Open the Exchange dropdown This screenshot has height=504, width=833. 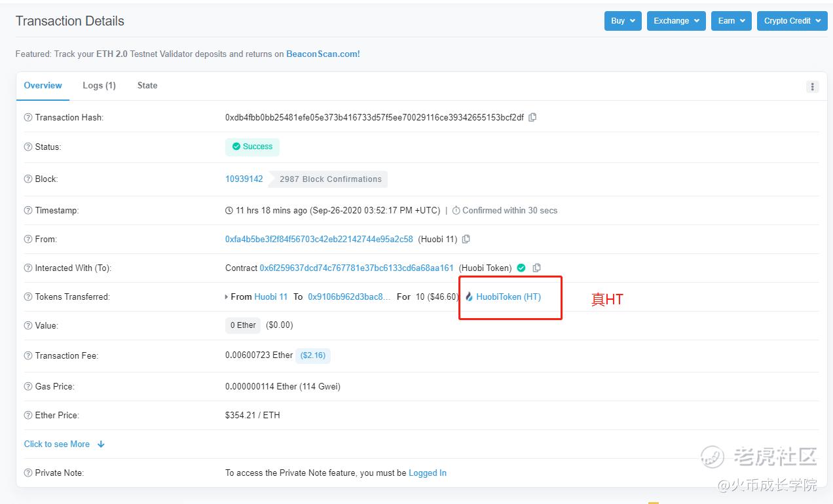[676, 21]
